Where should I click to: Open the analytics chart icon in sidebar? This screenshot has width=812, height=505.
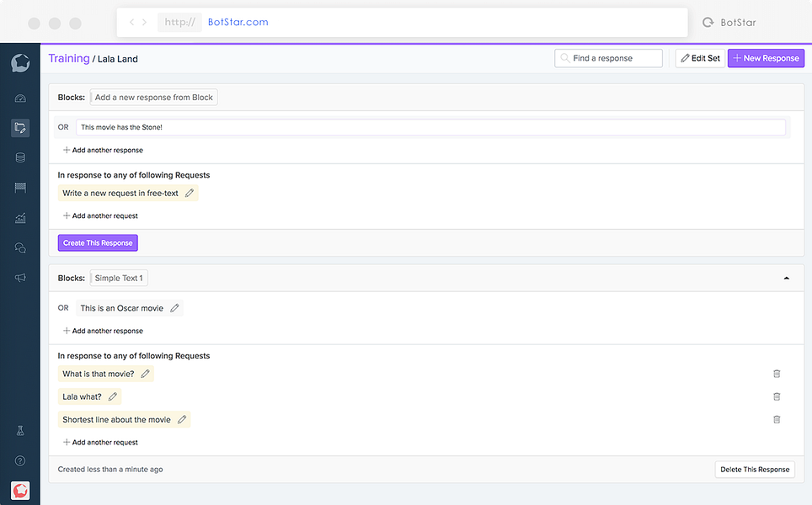pos(19,217)
